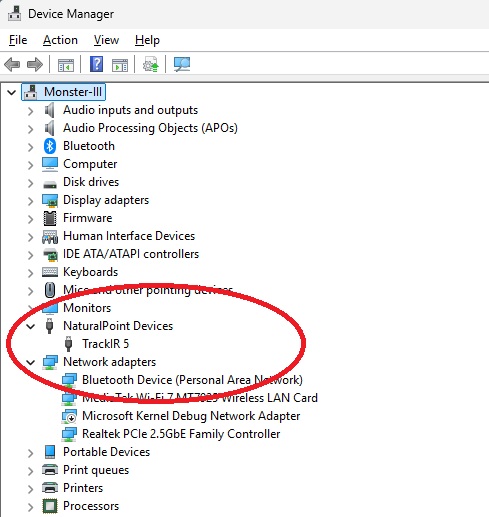The width and height of the screenshot is (489, 517).
Task: Click Update device driver toolbar icon
Action: click(151, 64)
